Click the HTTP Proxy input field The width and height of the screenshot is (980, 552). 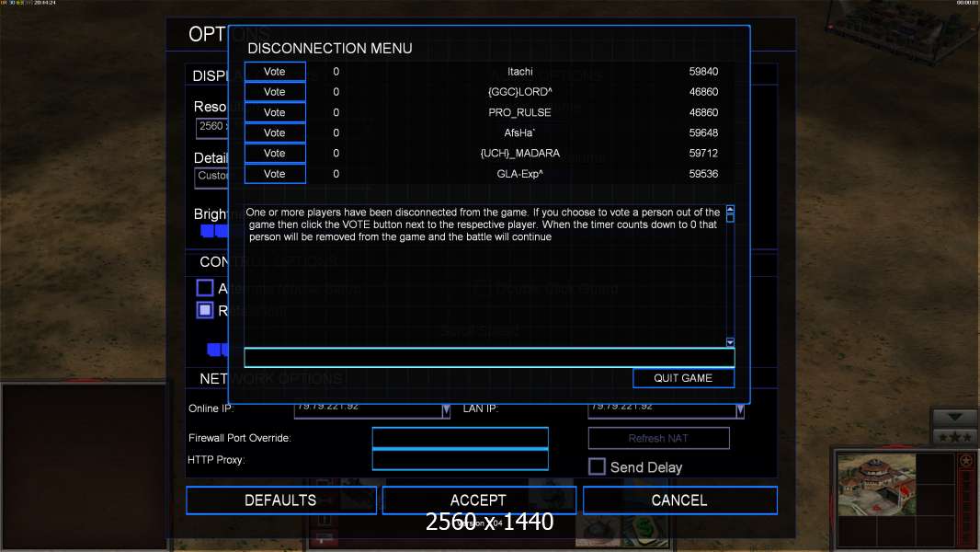coord(460,460)
